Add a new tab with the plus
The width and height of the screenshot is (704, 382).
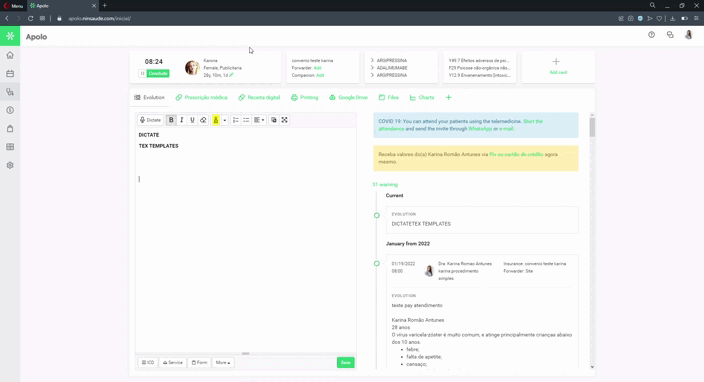[x=448, y=97]
